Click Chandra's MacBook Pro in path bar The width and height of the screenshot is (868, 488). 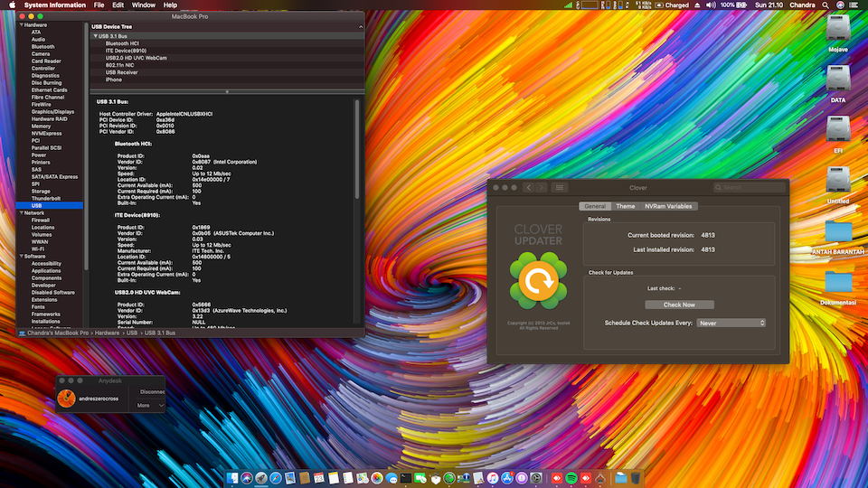coord(58,333)
